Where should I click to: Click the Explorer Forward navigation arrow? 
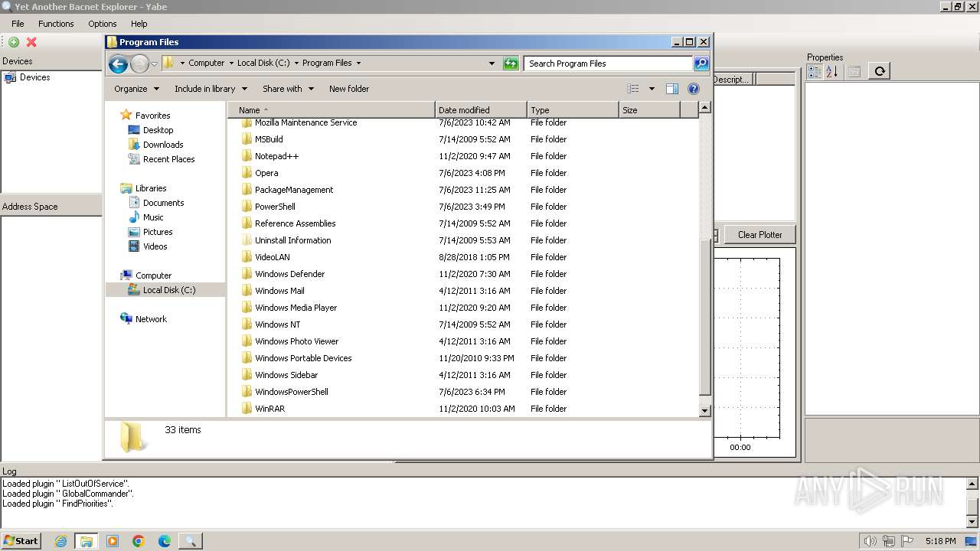(x=139, y=64)
